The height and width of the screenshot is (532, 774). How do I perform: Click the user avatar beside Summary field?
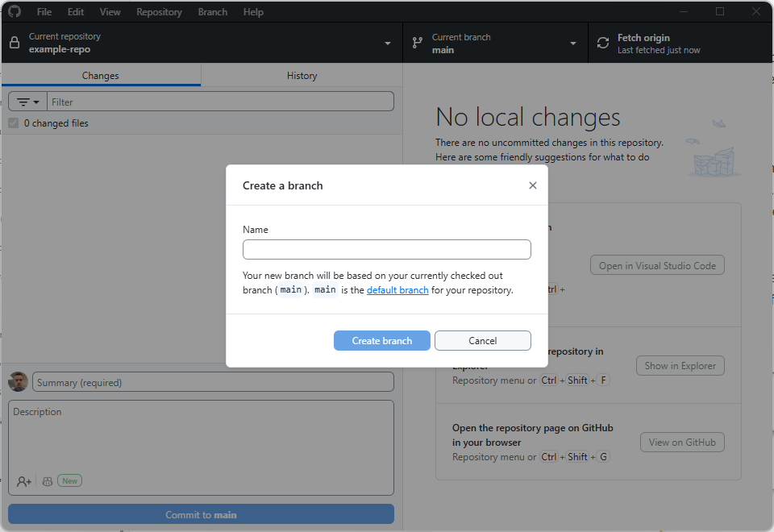19,382
